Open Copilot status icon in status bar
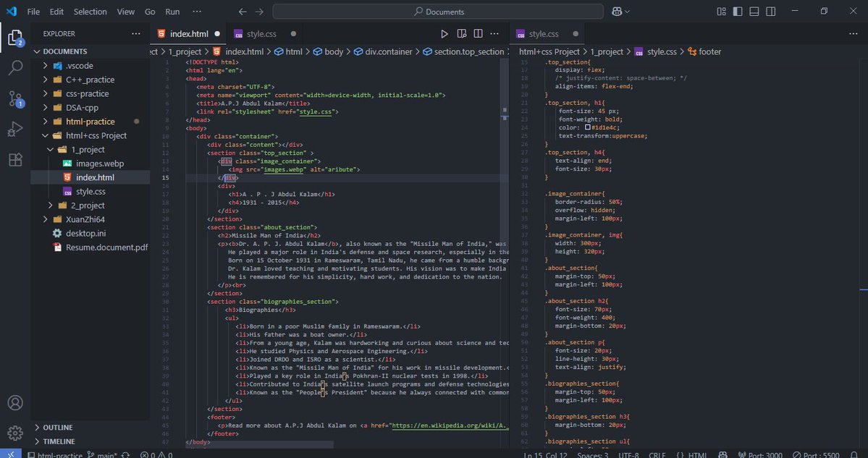 (x=722, y=454)
